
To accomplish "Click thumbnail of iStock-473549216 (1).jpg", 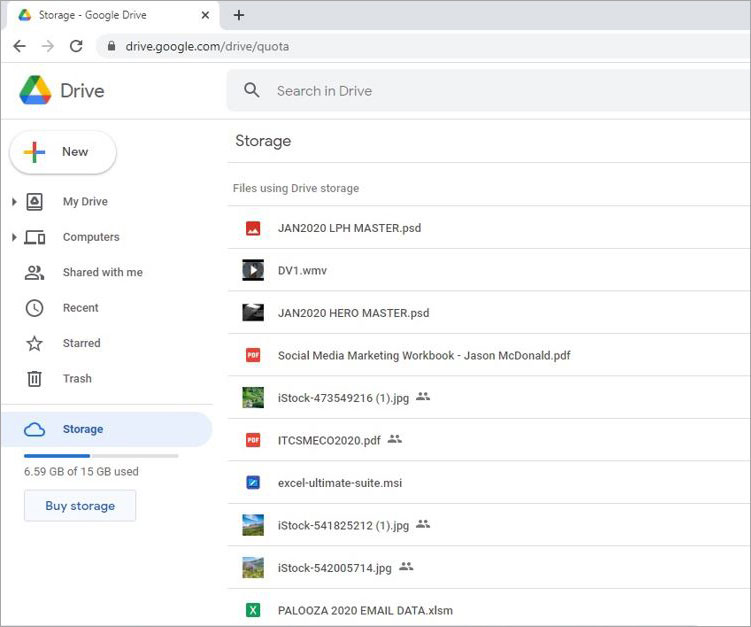I will click(253, 398).
